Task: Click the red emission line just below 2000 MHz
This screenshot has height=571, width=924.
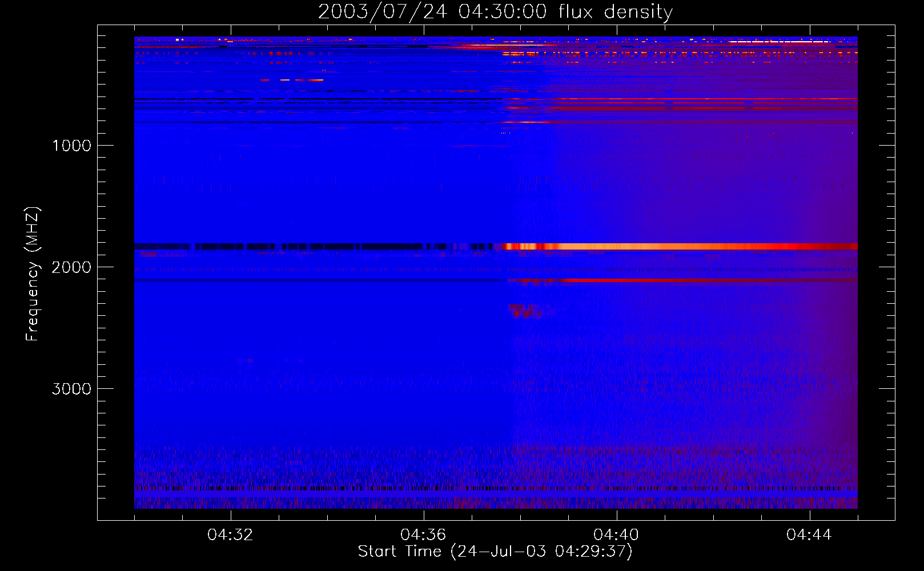Action: click(682, 280)
